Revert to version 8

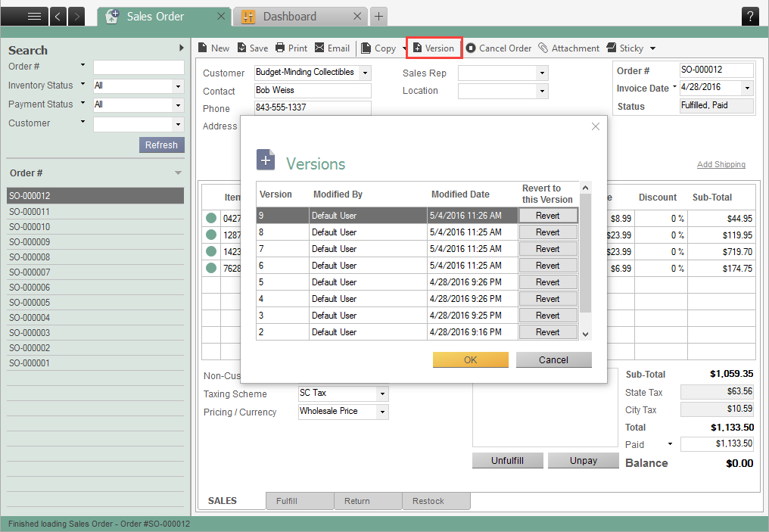(548, 232)
